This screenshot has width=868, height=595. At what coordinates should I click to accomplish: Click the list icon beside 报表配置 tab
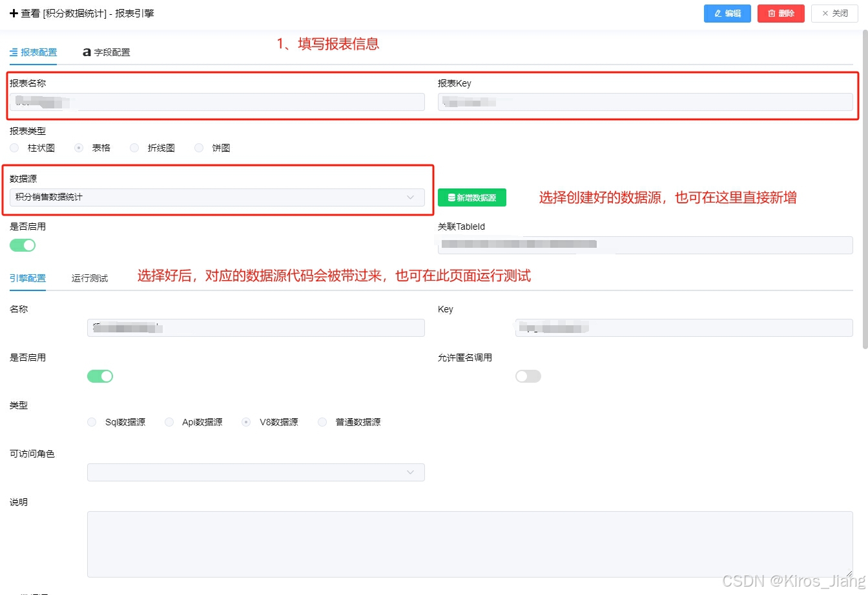tap(12, 52)
